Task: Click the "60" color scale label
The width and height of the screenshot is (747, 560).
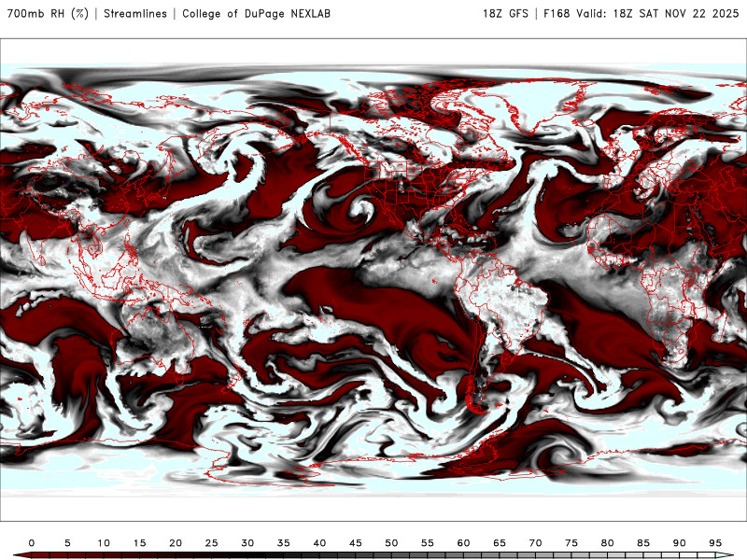Action: tap(463, 543)
